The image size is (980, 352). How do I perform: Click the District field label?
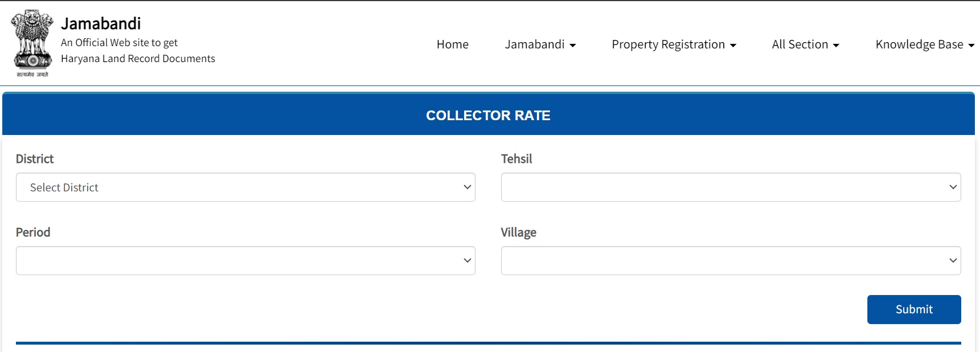[34, 159]
